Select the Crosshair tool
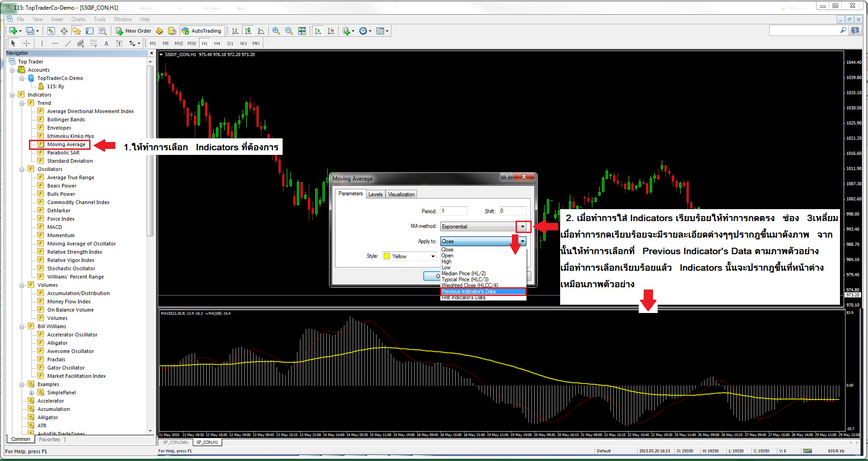 (27, 43)
